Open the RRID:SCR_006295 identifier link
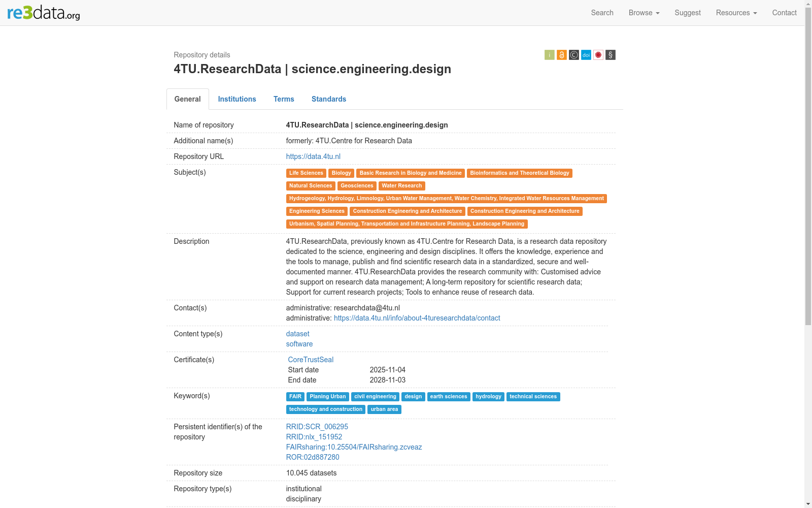 click(317, 427)
